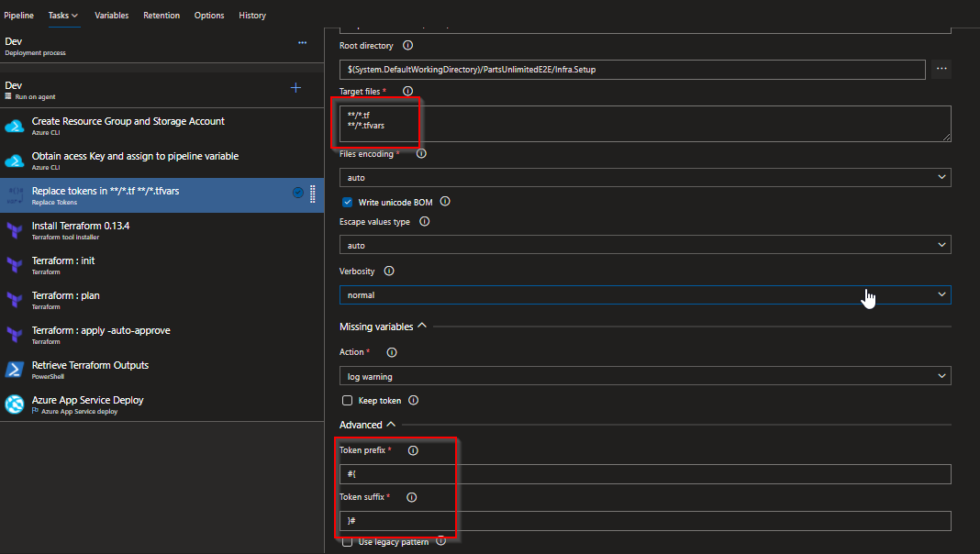
Task: Click drag handle of Replace tokens task
Action: click(313, 194)
